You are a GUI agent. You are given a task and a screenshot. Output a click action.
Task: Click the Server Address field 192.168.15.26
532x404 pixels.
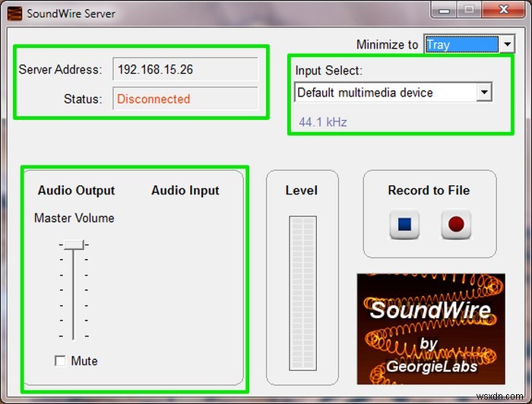[x=185, y=69]
